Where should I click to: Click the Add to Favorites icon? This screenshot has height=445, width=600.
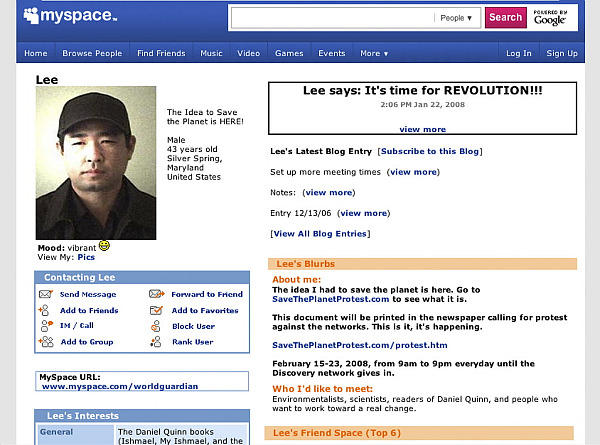point(157,311)
